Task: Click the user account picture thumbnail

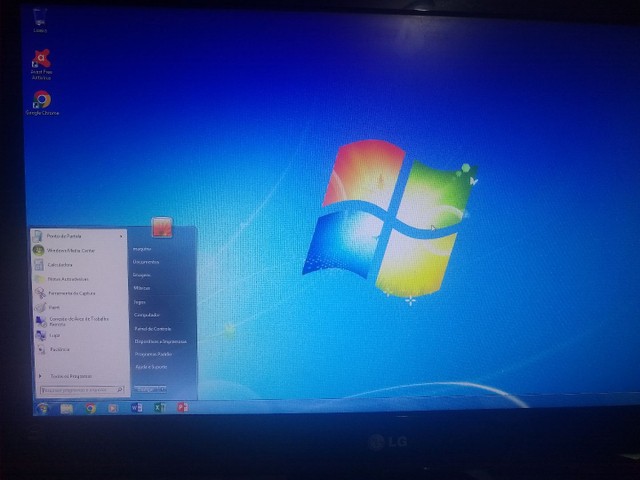Action: (x=162, y=227)
